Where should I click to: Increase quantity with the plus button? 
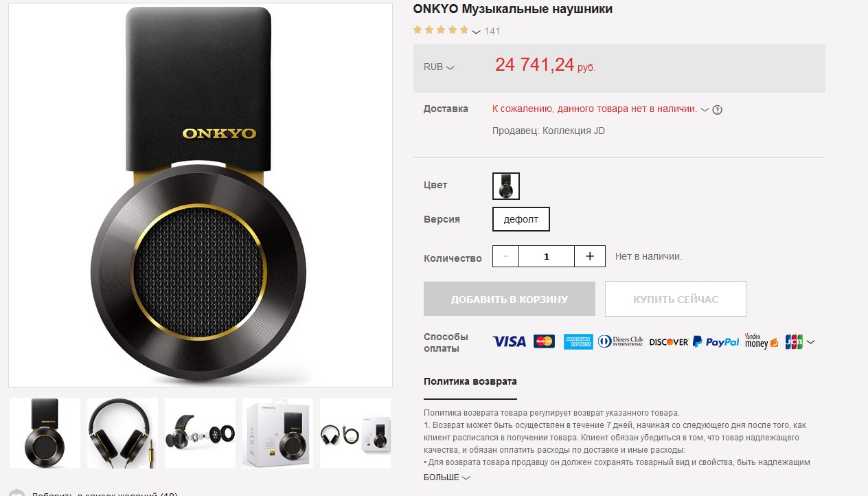(590, 256)
